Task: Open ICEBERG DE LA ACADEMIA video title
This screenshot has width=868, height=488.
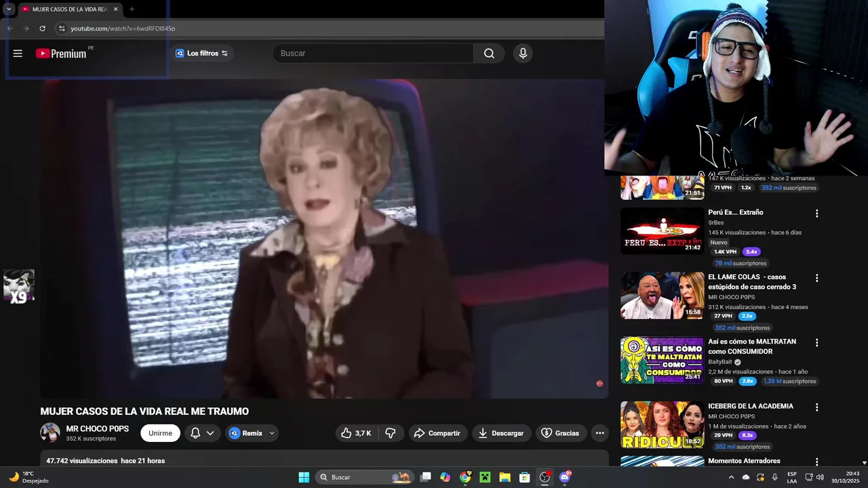Action: tap(751, 406)
